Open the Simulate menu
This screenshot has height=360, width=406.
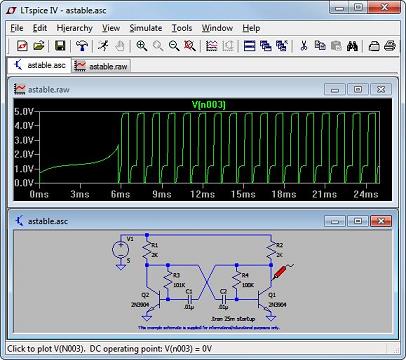pyautogui.click(x=146, y=28)
